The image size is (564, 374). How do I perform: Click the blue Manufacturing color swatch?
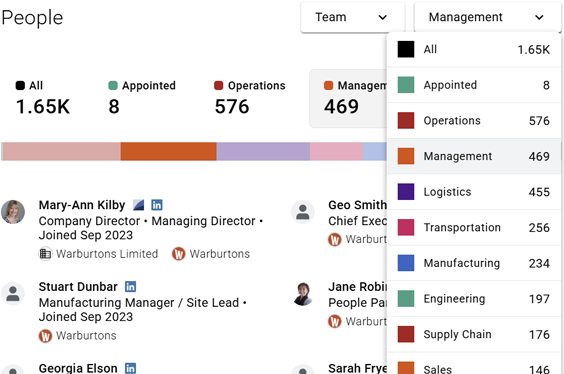coord(406,263)
